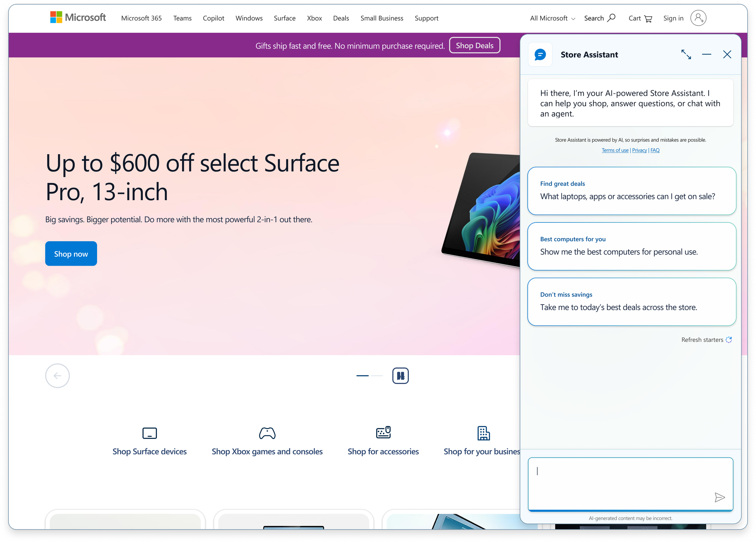
Task: Open the Microsoft 365 menu item
Action: point(141,18)
